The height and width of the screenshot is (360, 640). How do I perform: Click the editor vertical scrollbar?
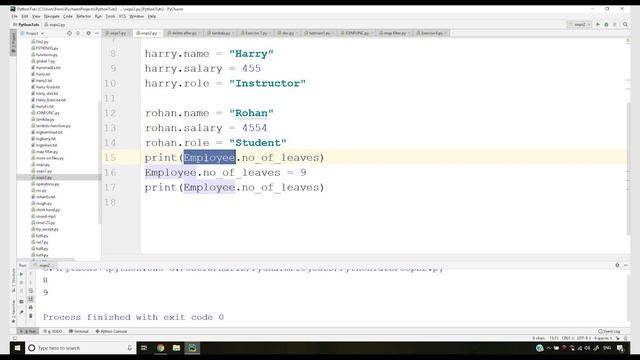tap(628, 168)
